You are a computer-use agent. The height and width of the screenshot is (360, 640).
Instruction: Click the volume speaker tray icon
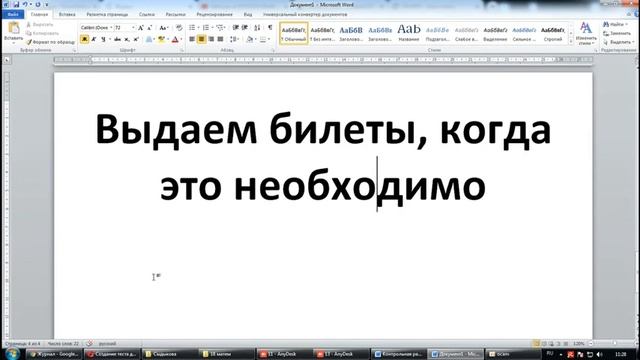(x=599, y=354)
